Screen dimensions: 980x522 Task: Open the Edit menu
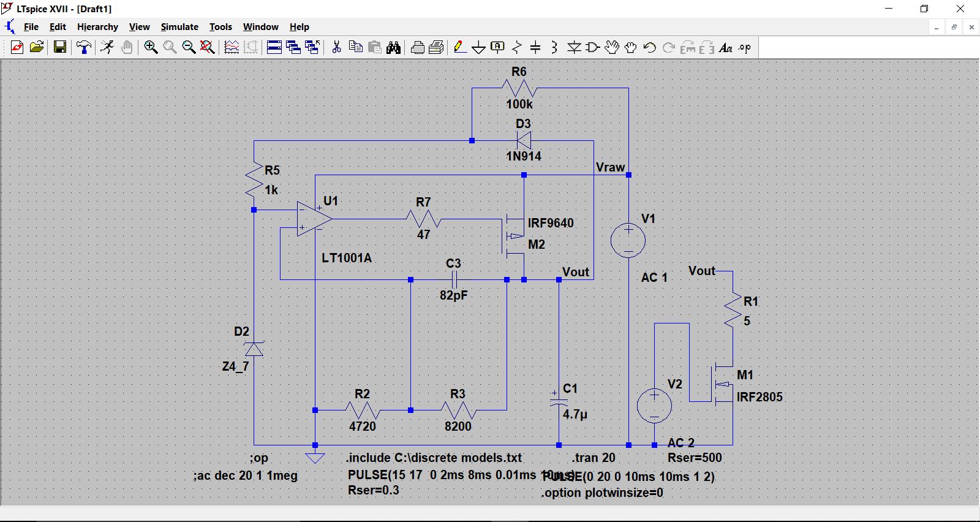coord(58,27)
